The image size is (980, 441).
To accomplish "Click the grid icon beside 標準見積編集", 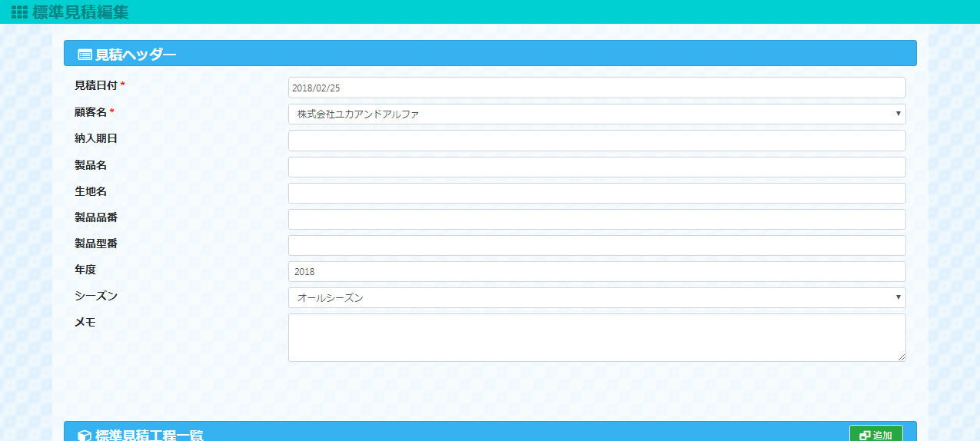I will click(x=20, y=12).
